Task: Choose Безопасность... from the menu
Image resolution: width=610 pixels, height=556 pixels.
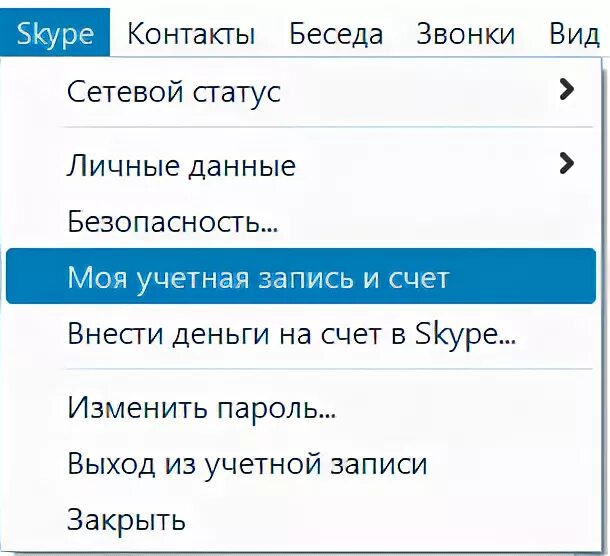Action: tap(172, 221)
